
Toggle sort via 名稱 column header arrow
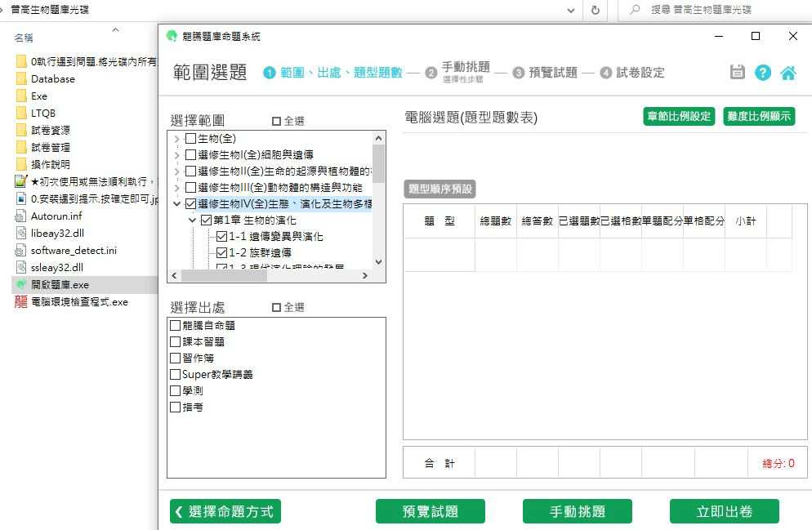(x=115, y=30)
